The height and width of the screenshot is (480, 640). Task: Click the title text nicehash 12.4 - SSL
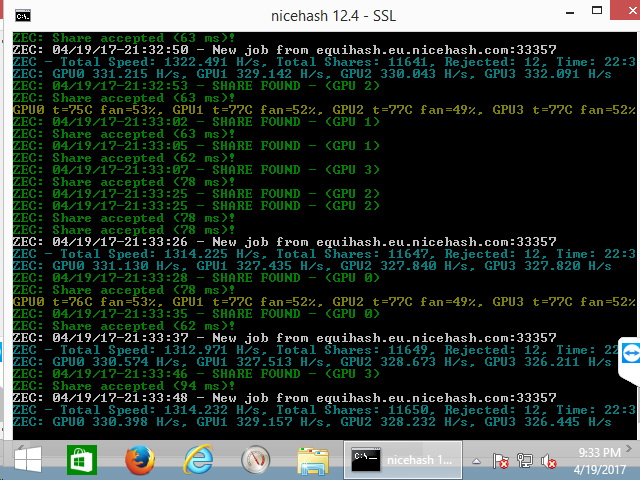(333, 16)
